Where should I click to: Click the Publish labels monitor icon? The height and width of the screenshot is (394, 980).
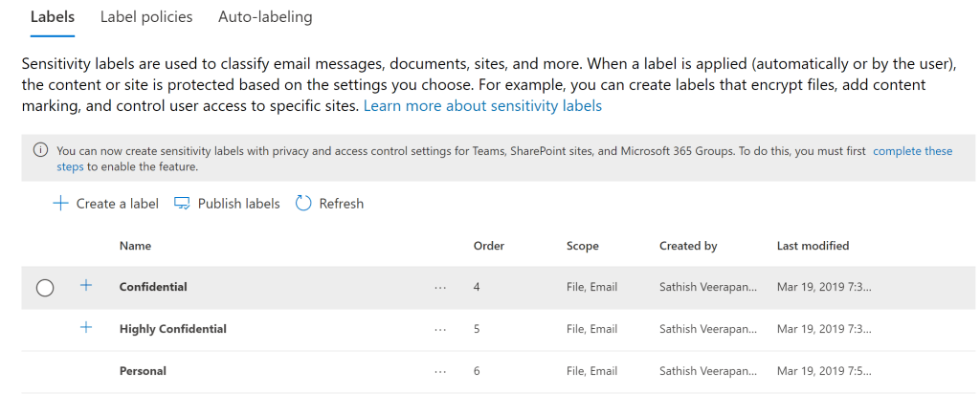pos(182,204)
